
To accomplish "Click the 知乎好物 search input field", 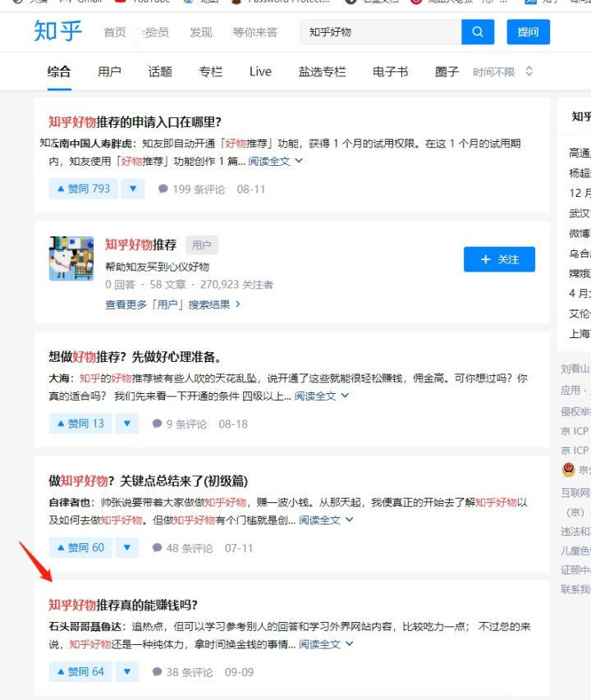I will coord(381,32).
